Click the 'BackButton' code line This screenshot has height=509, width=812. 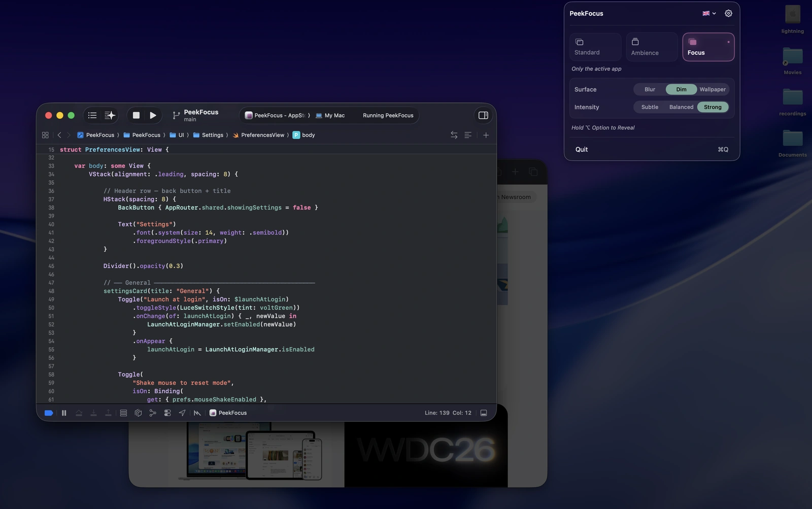pyautogui.click(x=218, y=208)
